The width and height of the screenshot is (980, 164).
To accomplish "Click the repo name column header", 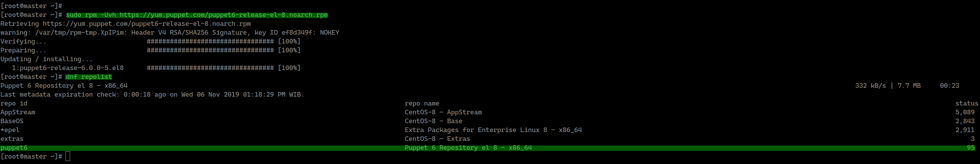I will (x=422, y=104).
